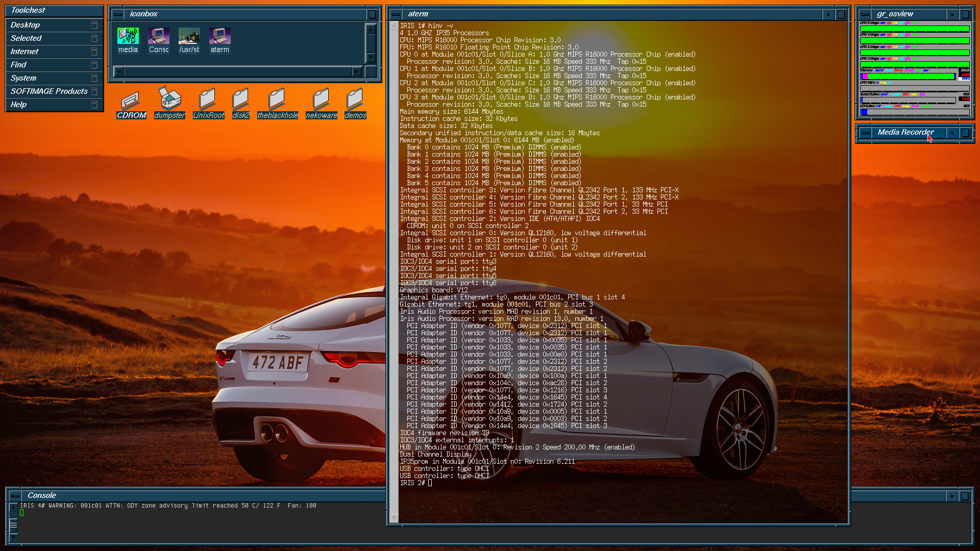The height and width of the screenshot is (551, 980).
Task: Click the Console scrollbar down arrow
Action: point(13,537)
